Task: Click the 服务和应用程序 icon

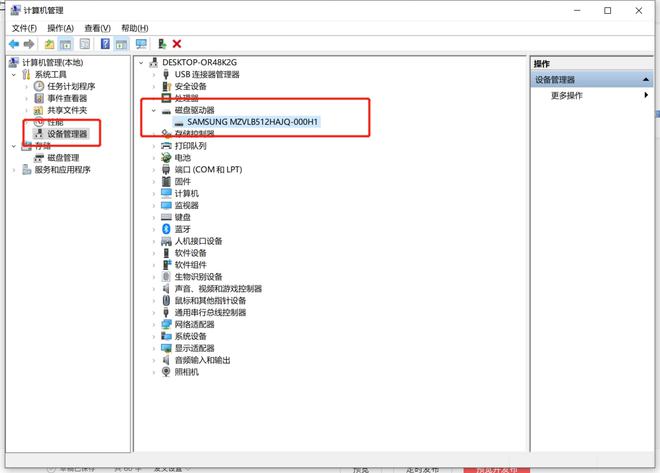Action: (27, 170)
